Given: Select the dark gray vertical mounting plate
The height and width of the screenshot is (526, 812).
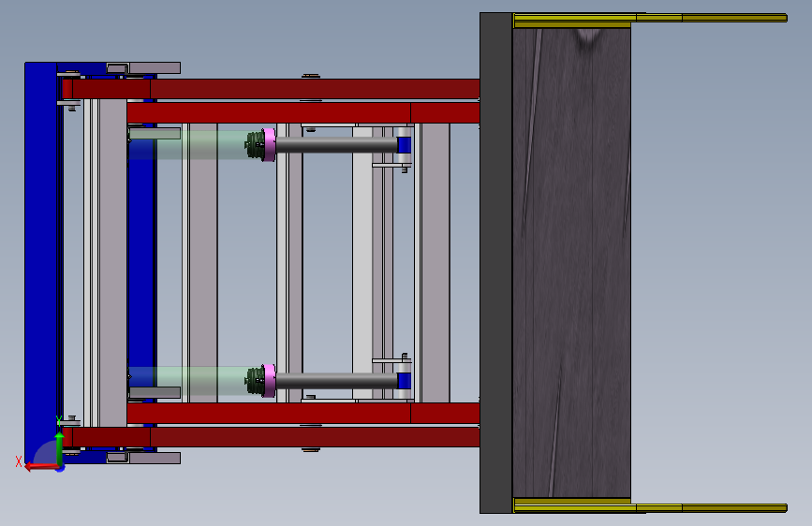Looking at the screenshot, I should tap(496, 263).
